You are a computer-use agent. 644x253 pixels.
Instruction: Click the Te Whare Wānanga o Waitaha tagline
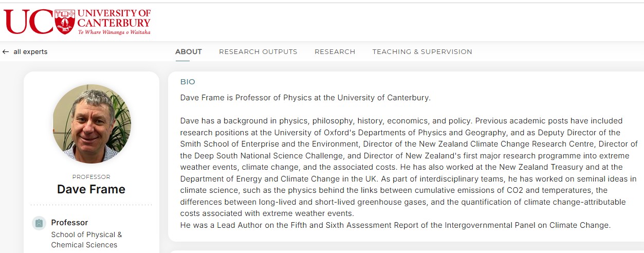click(x=114, y=32)
